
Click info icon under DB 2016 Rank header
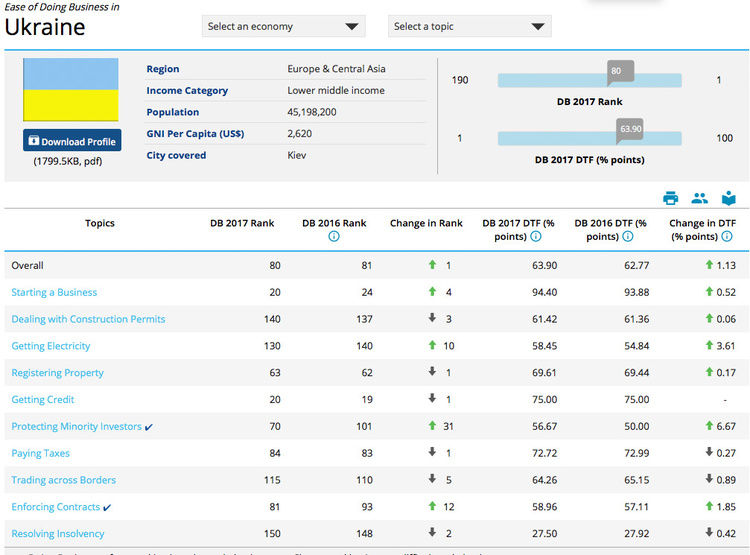point(334,236)
